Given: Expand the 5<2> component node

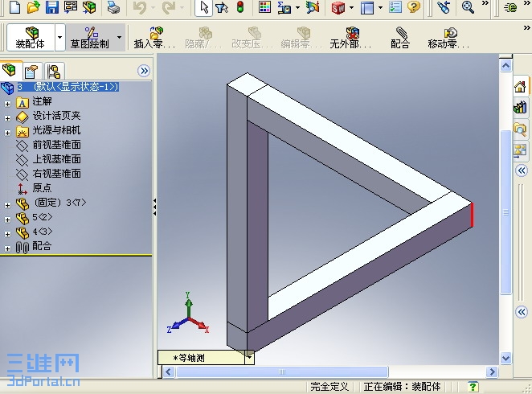Looking at the screenshot, I should point(7,220).
